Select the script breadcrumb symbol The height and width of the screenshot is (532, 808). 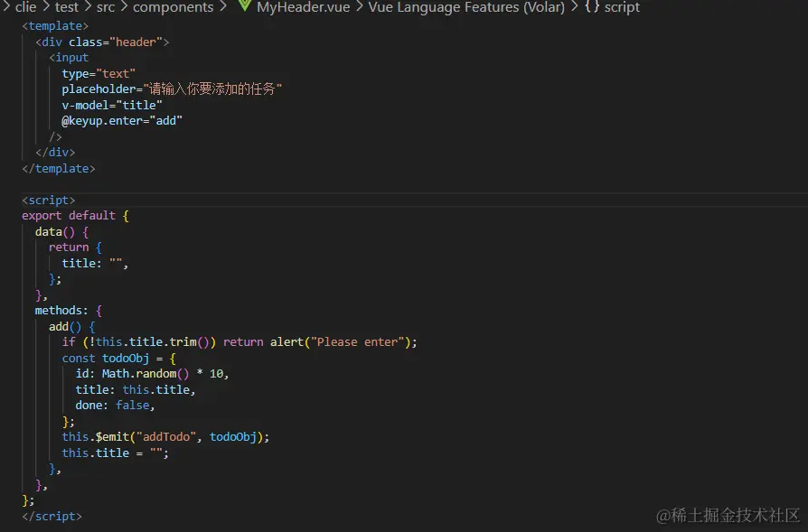tap(622, 7)
